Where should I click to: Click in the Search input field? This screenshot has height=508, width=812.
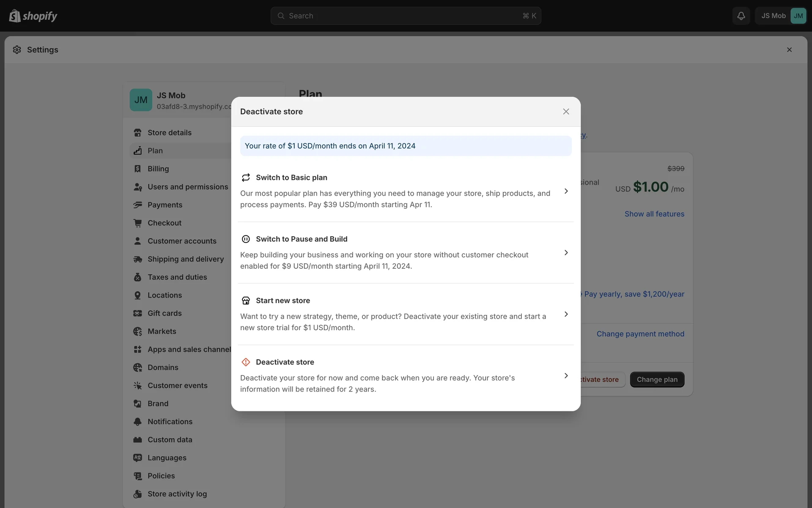405,16
